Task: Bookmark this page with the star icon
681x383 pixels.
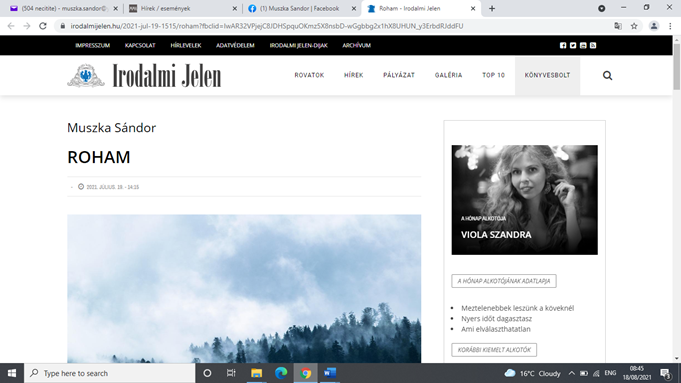Action: tap(634, 26)
